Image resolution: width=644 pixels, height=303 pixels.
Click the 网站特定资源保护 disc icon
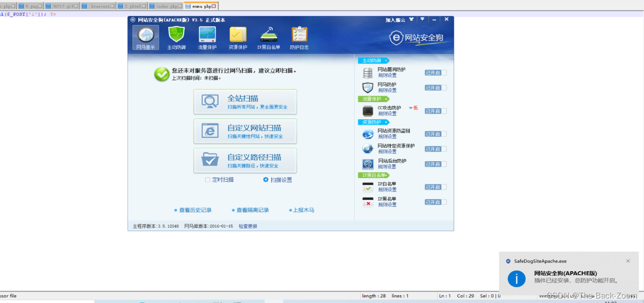[367, 149]
